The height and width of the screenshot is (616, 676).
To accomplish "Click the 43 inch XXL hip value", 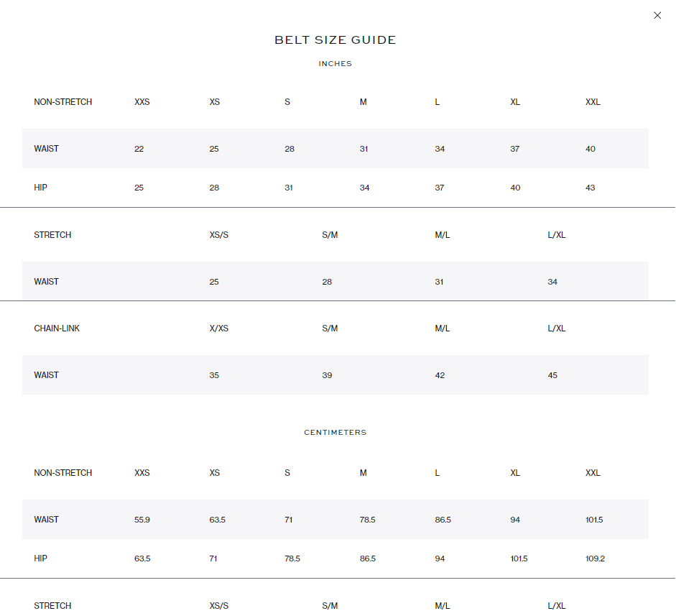I will (x=591, y=188).
